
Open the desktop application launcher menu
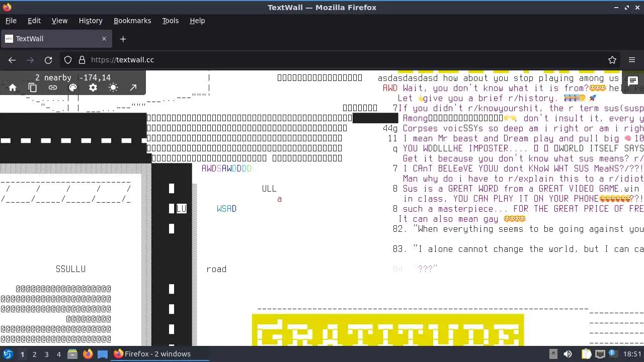8,354
